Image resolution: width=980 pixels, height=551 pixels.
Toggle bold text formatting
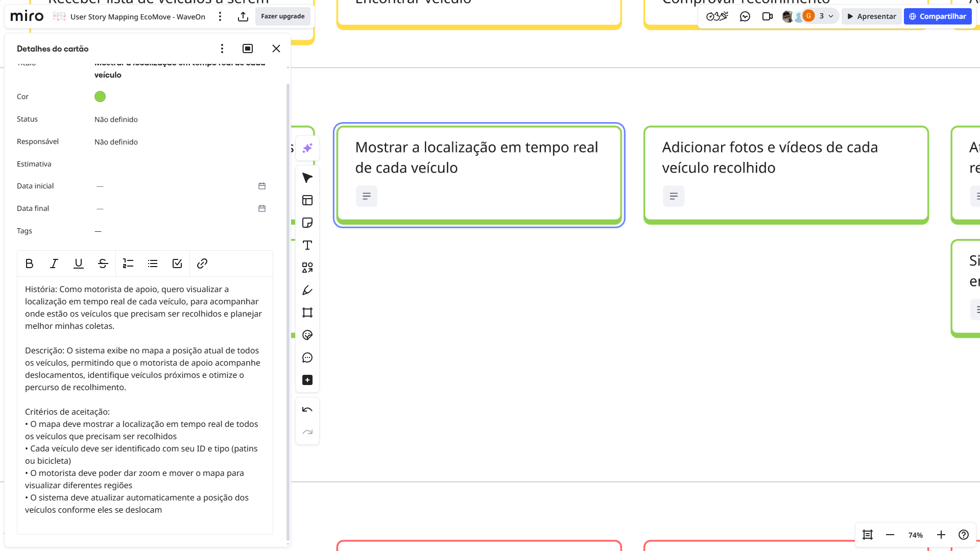(x=29, y=263)
